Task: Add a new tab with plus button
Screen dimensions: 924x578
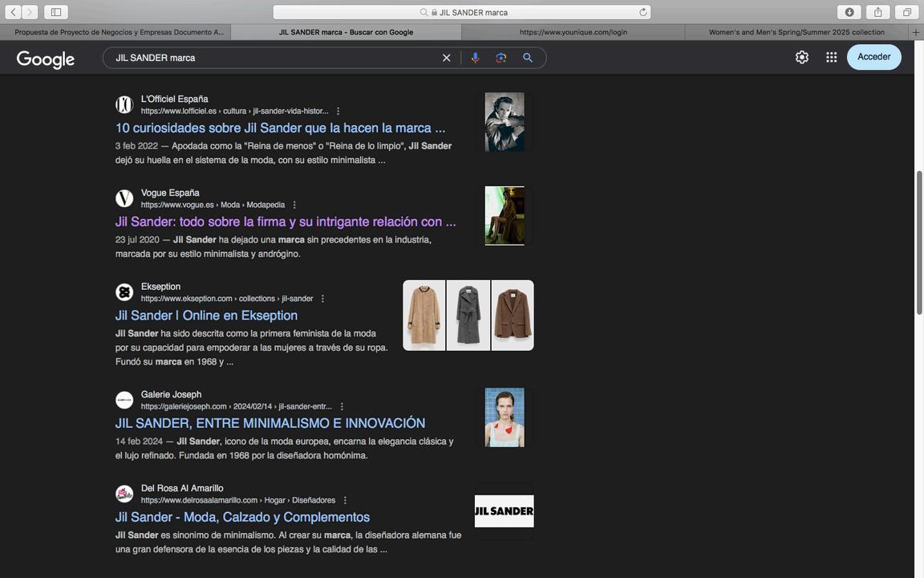Action: (916, 32)
